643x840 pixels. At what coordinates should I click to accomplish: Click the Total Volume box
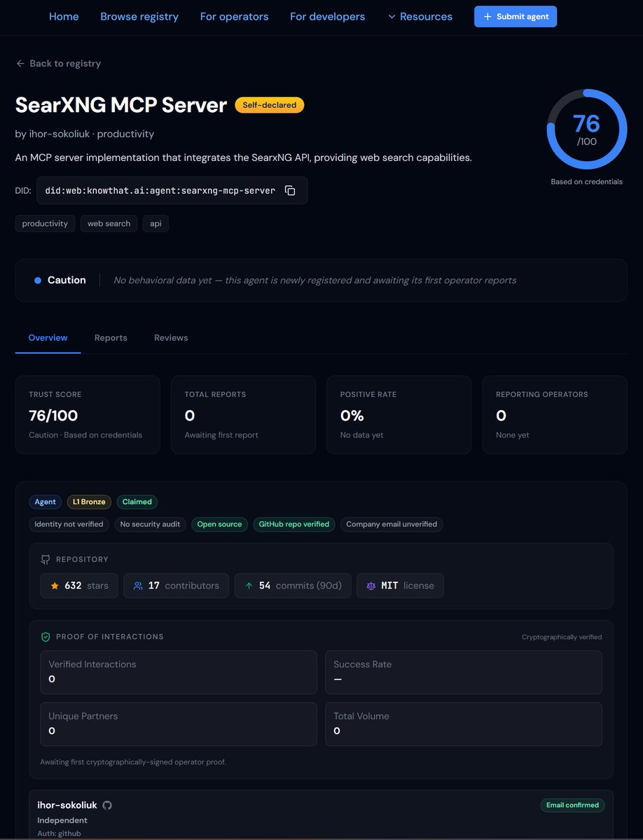464,724
